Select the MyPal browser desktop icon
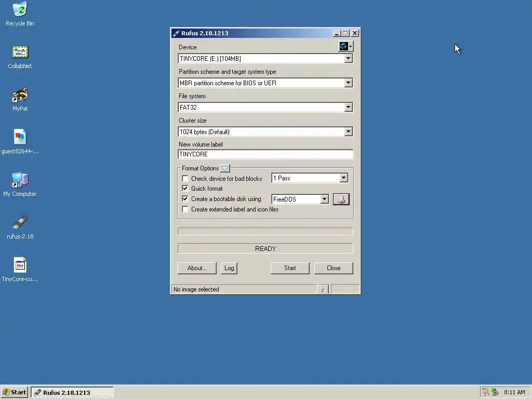This screenshot has width=532, height=399. tap(20, 100)
